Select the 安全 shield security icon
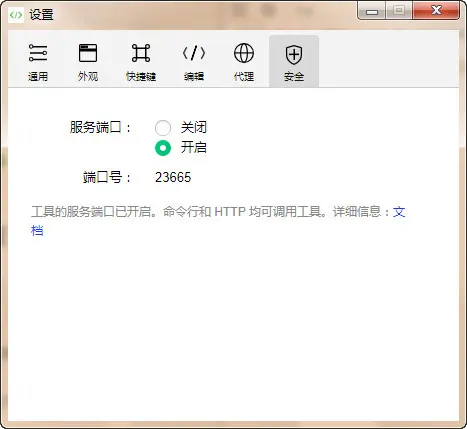The height and width of the screenshot is (429, 467). [294, 55]
